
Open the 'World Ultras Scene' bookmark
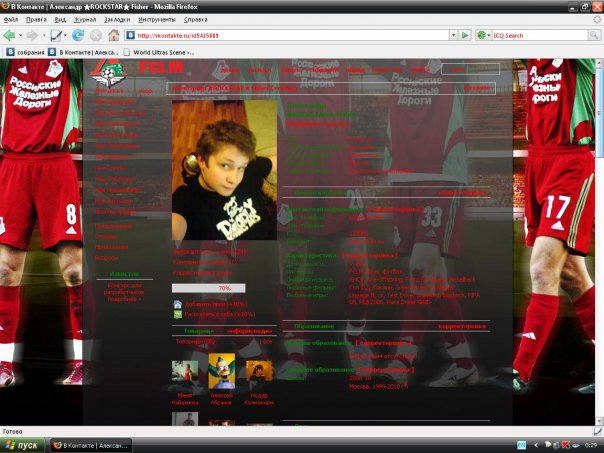pyautogui.click(x=159, y=52)
